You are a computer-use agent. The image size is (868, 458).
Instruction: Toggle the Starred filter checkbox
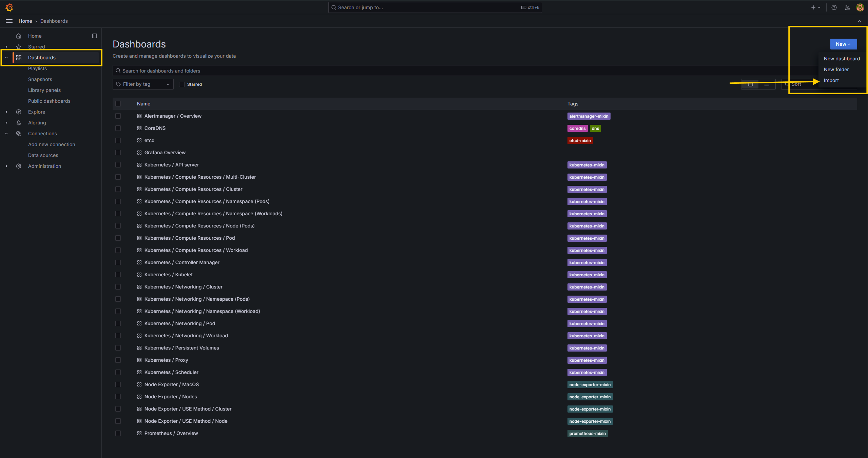pyautogui.click(x=182, y=84)
